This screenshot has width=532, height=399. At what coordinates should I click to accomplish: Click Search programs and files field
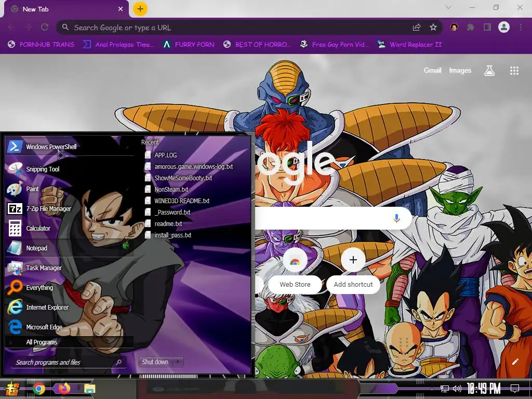[x=69, y=362]
